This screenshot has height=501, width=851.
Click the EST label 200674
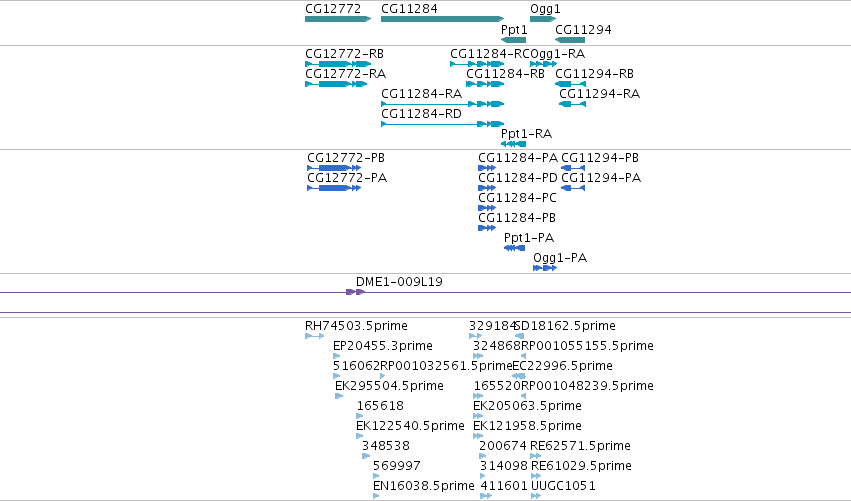pos(503,447)
